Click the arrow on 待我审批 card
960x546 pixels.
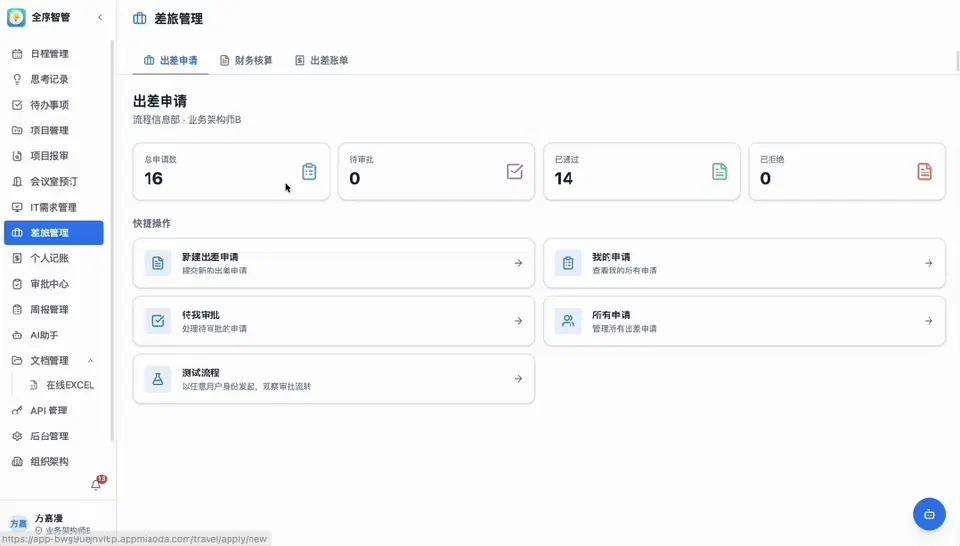pos(519,321)
